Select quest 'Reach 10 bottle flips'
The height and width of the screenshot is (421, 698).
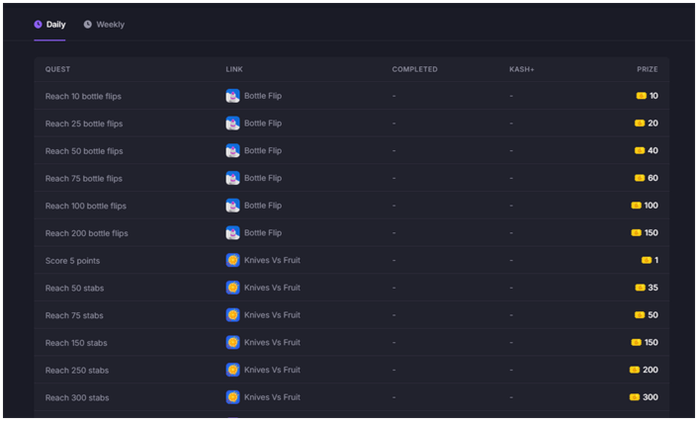click(x=83, y=97)
